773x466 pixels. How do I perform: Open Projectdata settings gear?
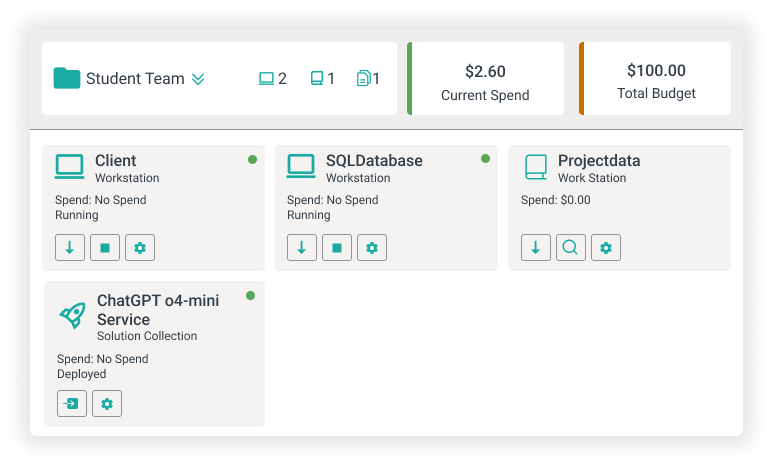point(605,248)
